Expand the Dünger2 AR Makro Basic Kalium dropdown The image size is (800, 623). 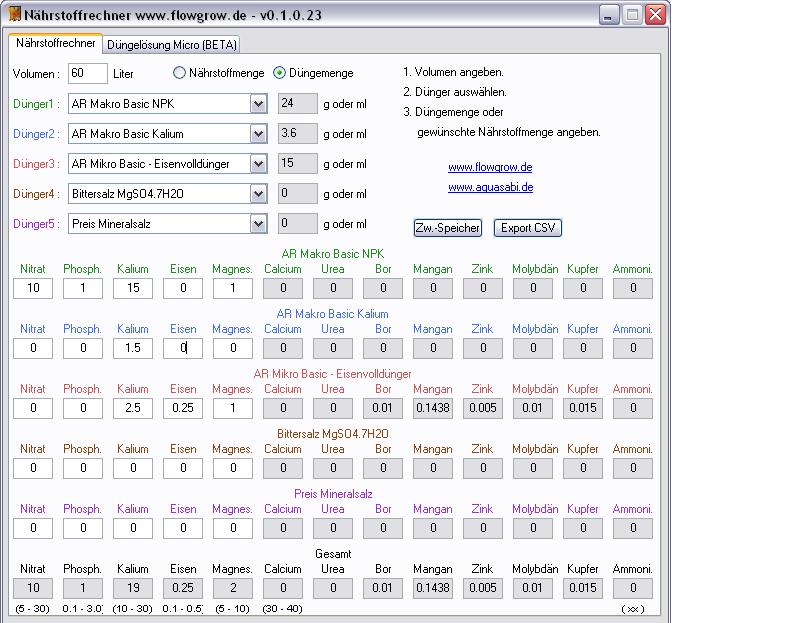click(x=258, y=134)
